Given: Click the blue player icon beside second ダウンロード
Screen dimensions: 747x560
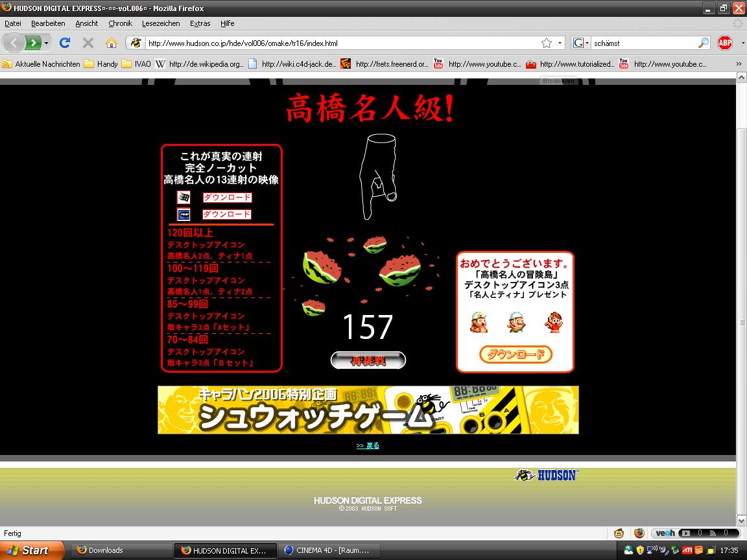Looking at the screenshot, I should pos(184,215).
